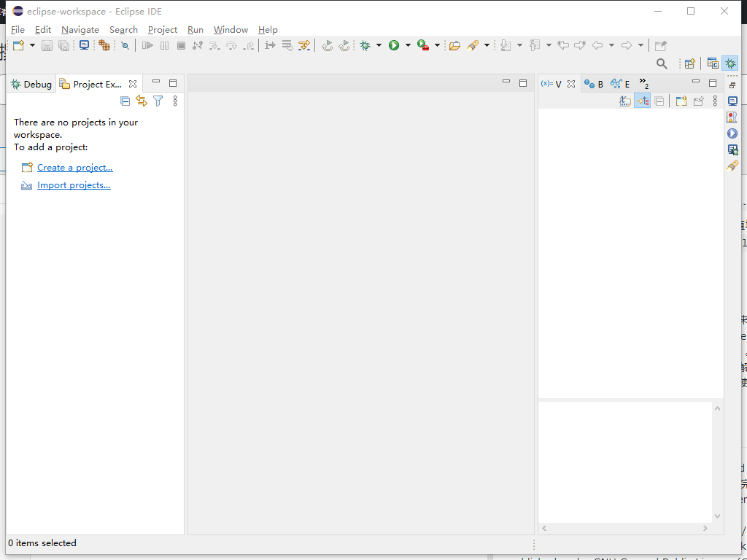
Task: Click the Open Element folder icon
Action: coord(454,45)
